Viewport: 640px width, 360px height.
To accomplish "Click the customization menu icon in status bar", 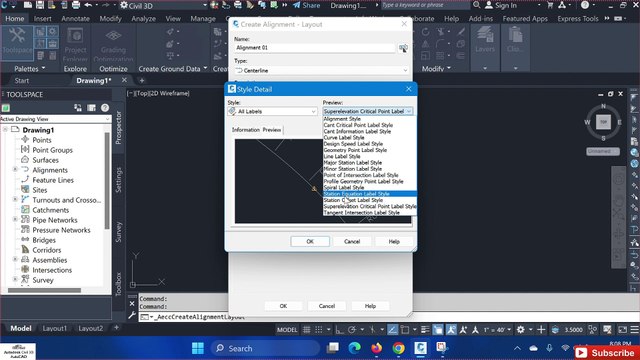I will [x=634, y=329].
